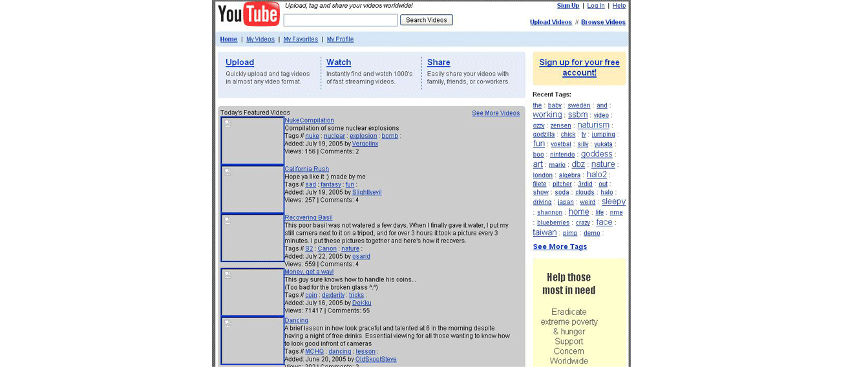Open the uploader Vergolinx profile link
This screenshot has height=368, width=868.
pos(365,144)
